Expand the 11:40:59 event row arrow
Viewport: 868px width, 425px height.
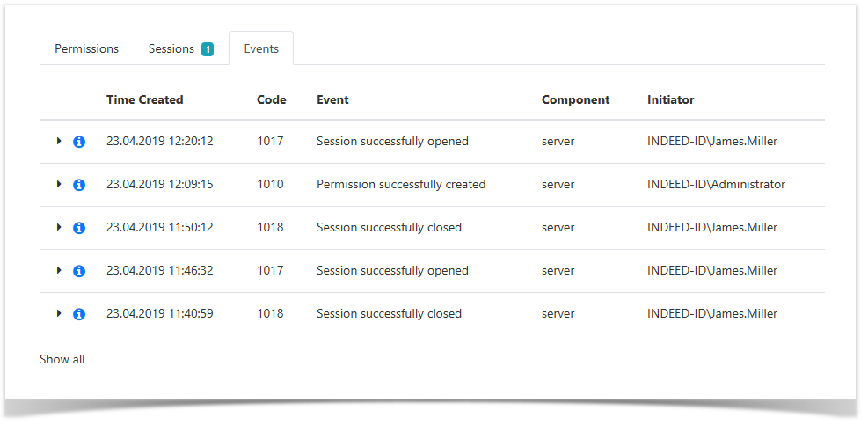tap(59, 313)
